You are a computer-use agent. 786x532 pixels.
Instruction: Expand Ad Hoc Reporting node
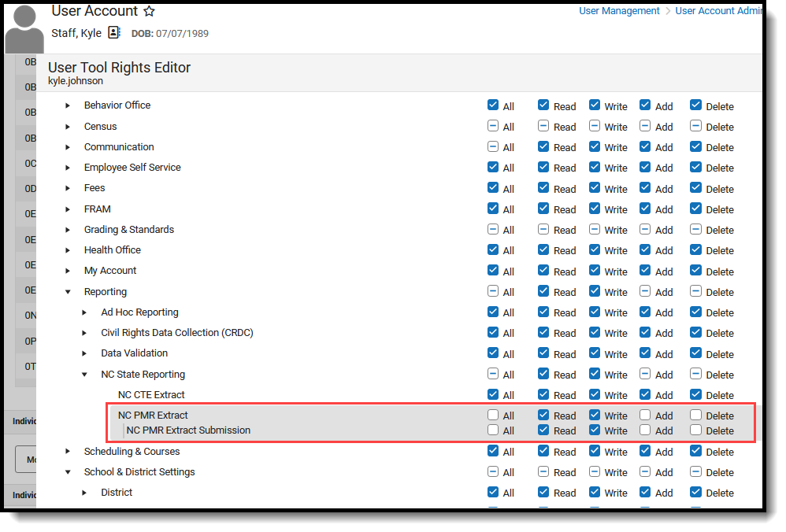click(x=84, y=312)
